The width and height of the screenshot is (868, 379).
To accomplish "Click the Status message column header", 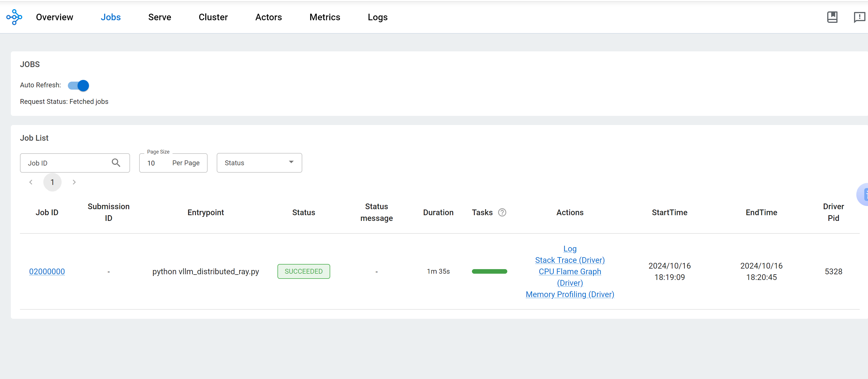I will [x=376, y=212].
